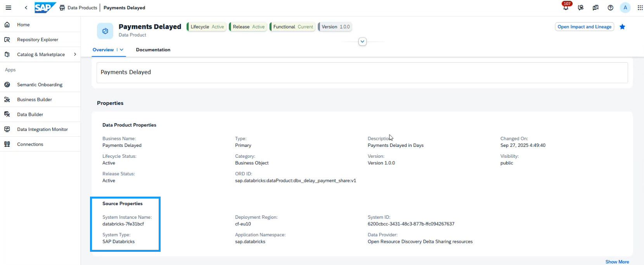Expand Catalog & Marketplace submenu
Screen dimensions: 644x265
pos(75,54)
